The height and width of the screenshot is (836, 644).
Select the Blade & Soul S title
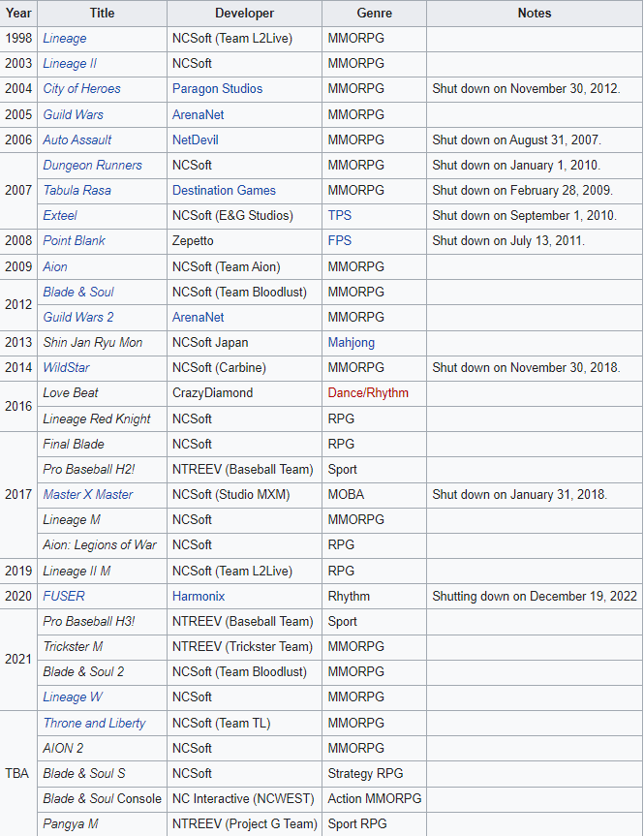pos(84,773)
